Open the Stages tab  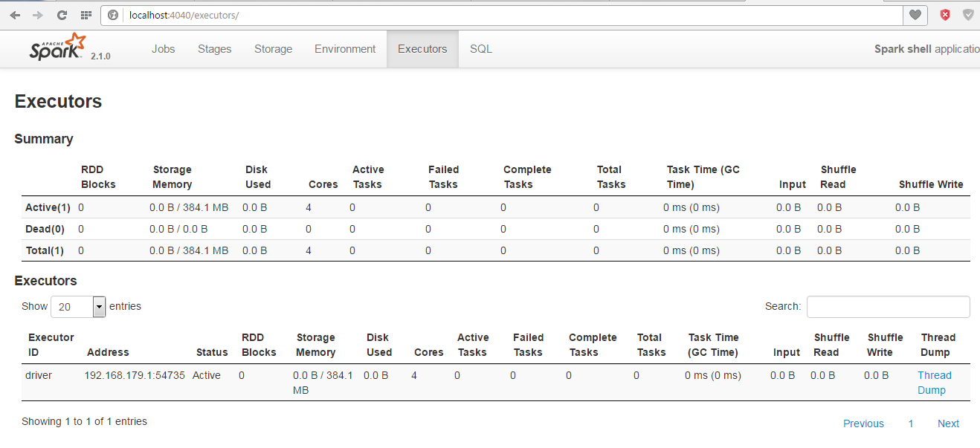click(214, 49)
